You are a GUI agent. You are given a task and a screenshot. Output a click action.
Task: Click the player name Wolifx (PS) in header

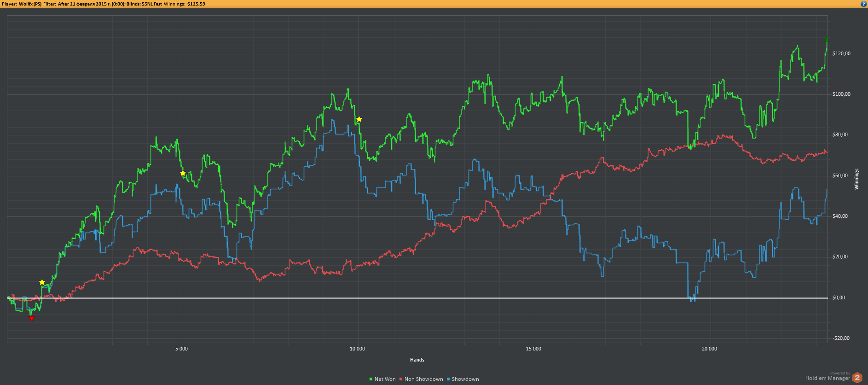30,4
